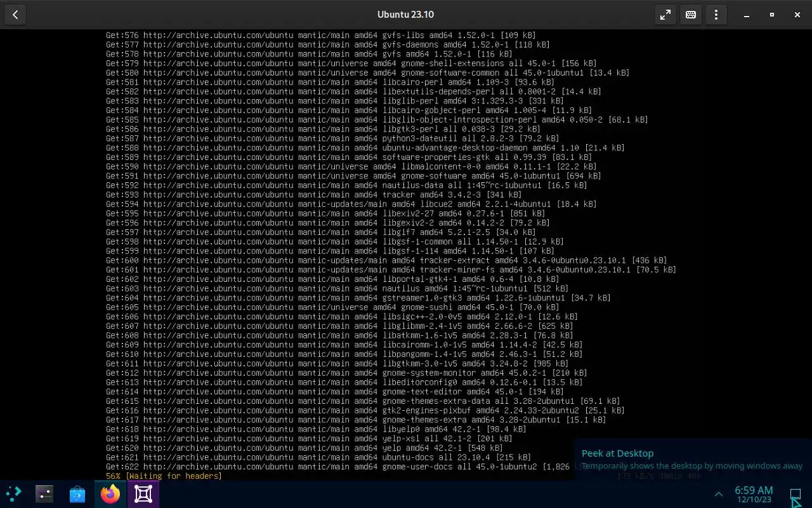Click the Get:593 tracker amd64 line
The width and height of the screenshot is (812, 508).
tap(313, 195)
